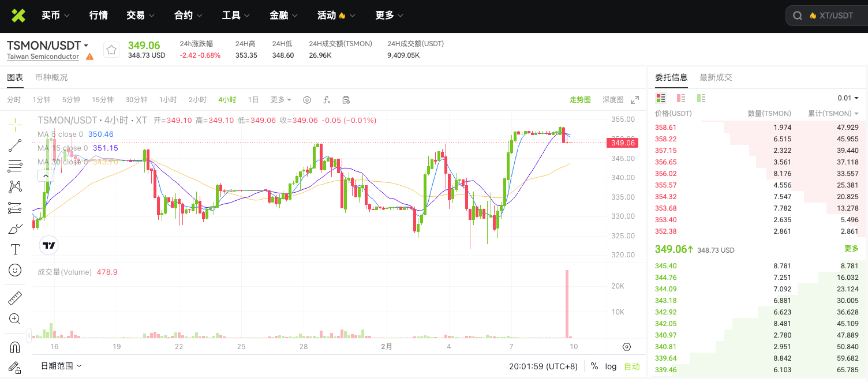The width and height of the screenshot is (868, 382).
Task: Collapse the MA indicator legend arrow
Action: (x=44, y=175)
